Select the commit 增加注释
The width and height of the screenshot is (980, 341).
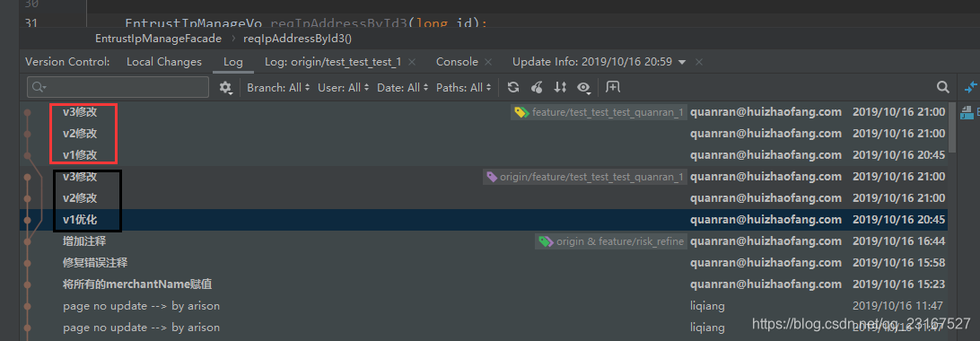click(x=484, y=241)
